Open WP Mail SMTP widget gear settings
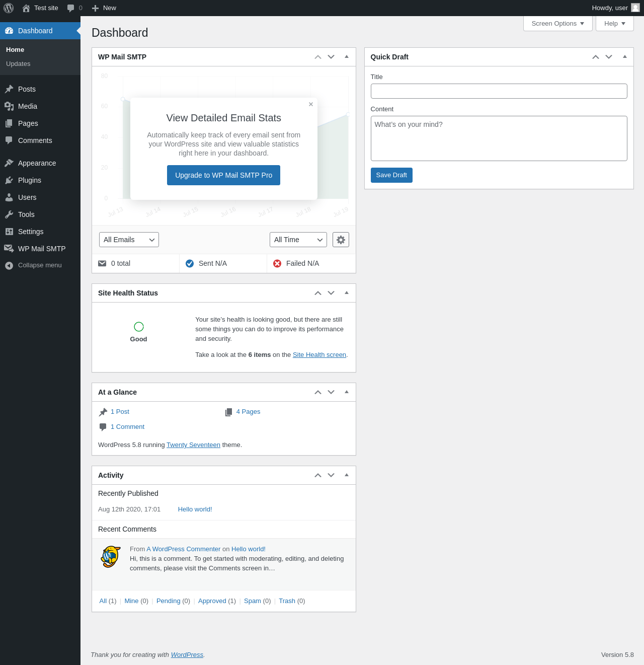 (x=341, y=240)
